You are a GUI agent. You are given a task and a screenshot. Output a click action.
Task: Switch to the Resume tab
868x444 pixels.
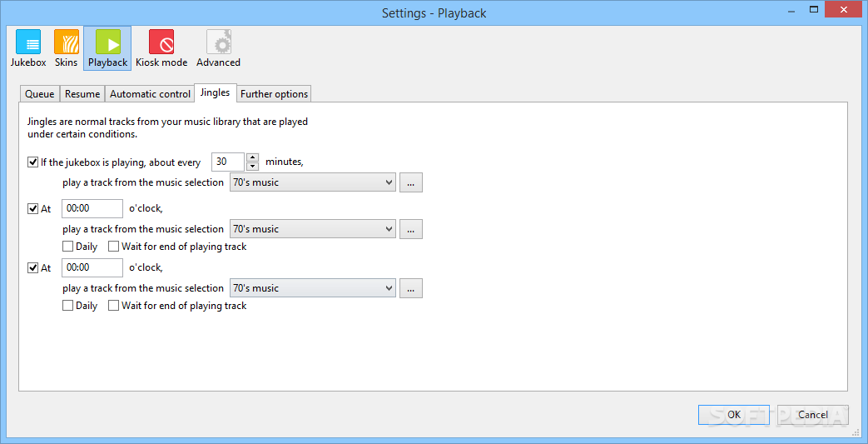click(x=82, y=94)
